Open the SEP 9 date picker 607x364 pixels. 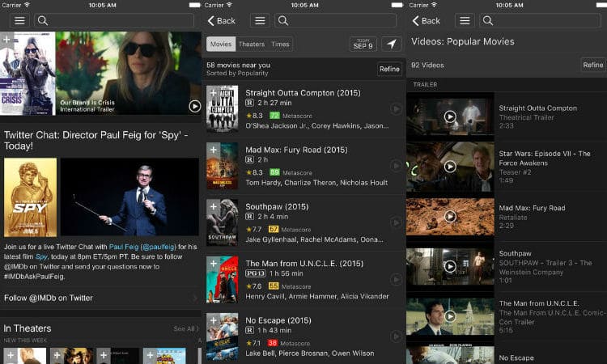click(363, 44)
